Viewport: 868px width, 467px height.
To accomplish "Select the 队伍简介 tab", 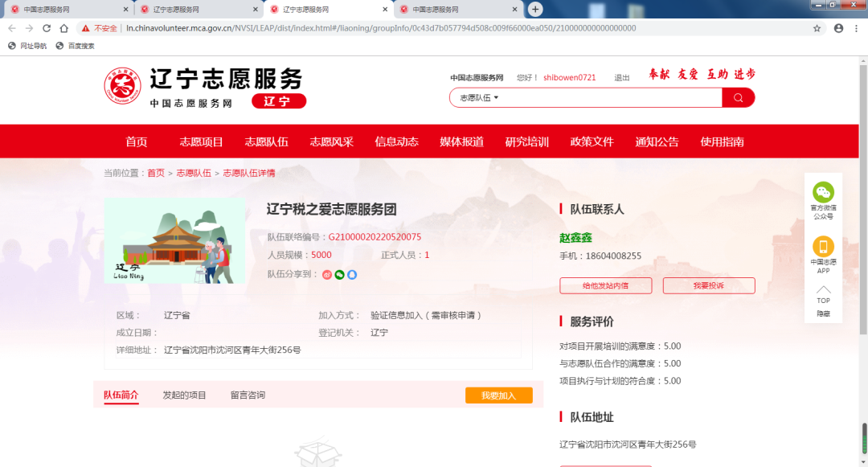I will (121, 395).
